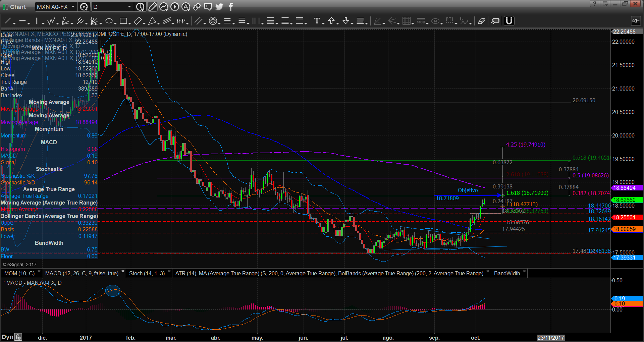This screenshot has width=644, height=342.
Task: Open the alerts 'A' circle icon
Action: (186, 7)
